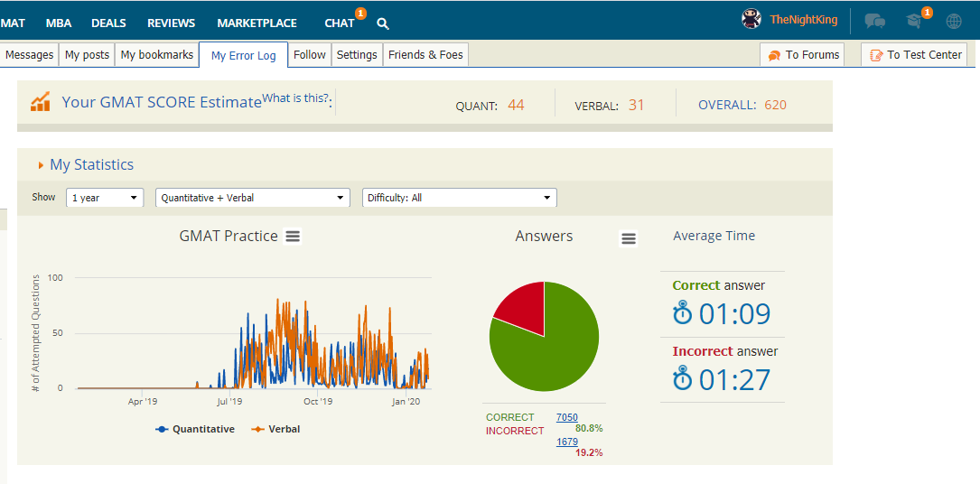Click the search magnifier icon
Screen dimensions: 980x484
click(x=383, y=23)
